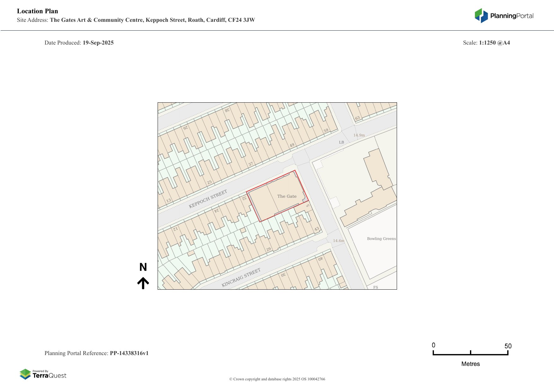Click the Bowling Greens label
The width and height of the screenshot is (554, 392).
381,239
